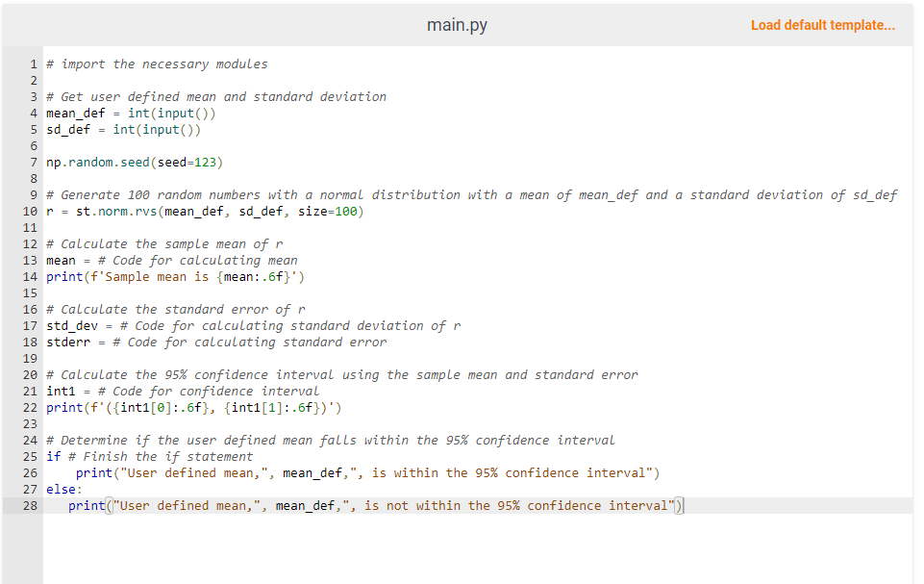Place cursor on 'sd_def = int(input())' line

(123, 130)
